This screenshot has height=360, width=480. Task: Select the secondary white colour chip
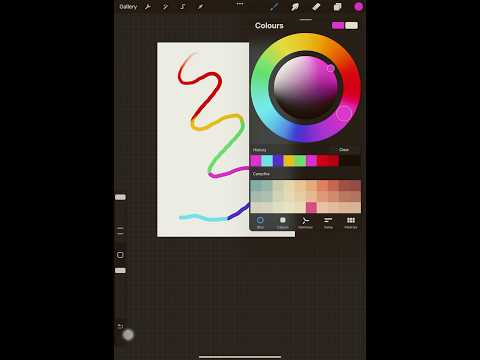click(x=351, y=26)
